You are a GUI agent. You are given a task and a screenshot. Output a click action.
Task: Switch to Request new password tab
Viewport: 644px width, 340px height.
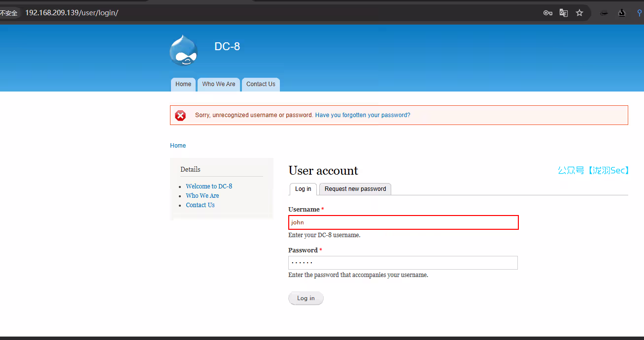[355, 189]
